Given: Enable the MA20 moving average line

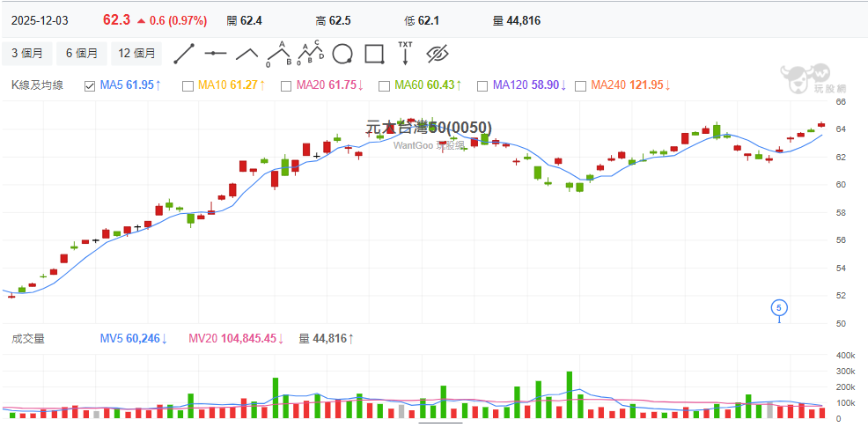Looking at the screenshot, I should 285,85.
